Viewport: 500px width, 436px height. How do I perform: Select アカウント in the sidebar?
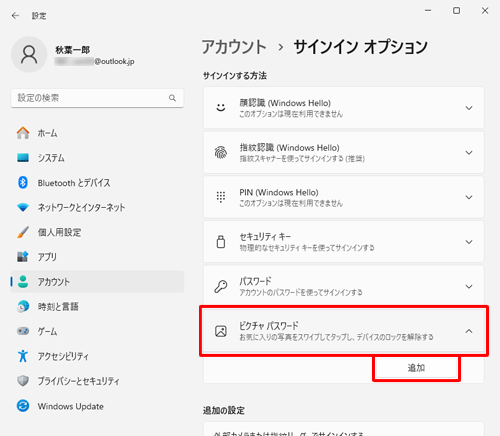point(97,282)
